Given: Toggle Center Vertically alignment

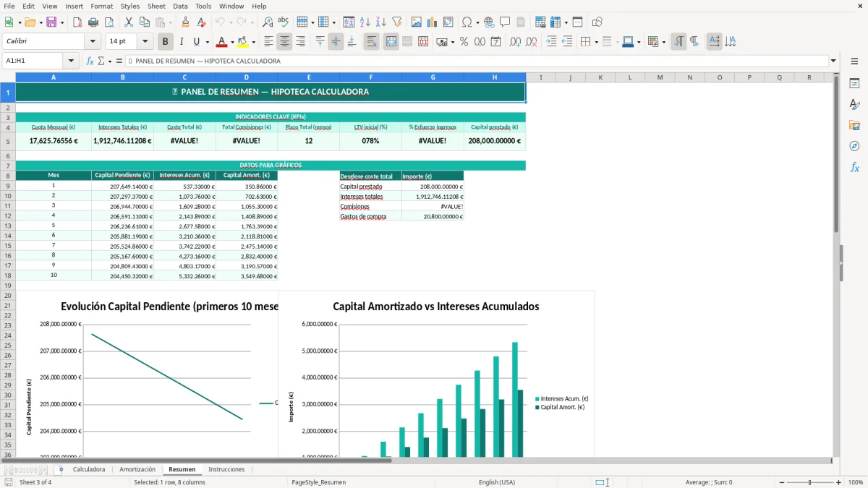Looking at the screenshot, I should (x=336, y=42).
